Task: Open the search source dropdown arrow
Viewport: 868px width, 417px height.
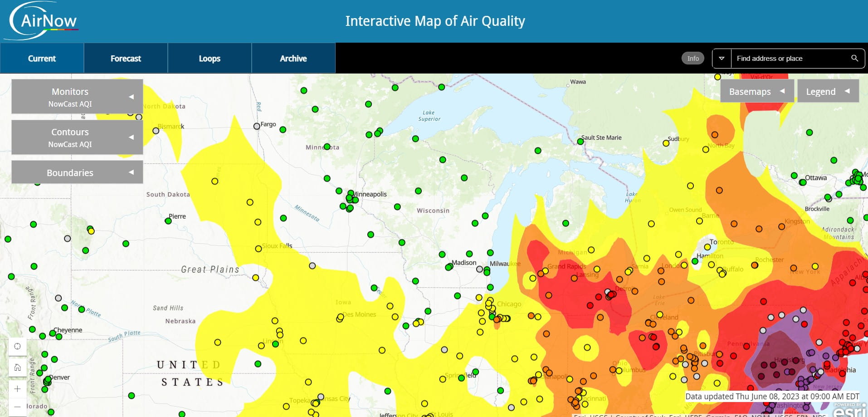Action: point(722,58)
